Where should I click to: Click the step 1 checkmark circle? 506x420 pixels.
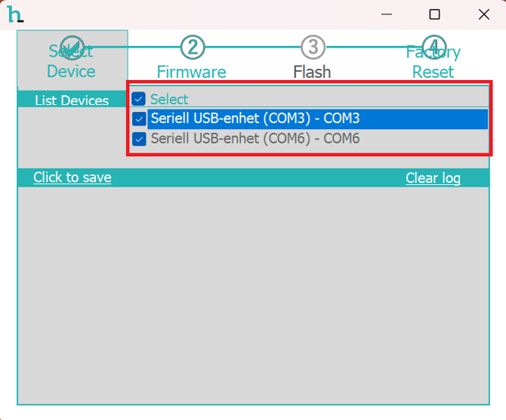[x=72, y=48]
